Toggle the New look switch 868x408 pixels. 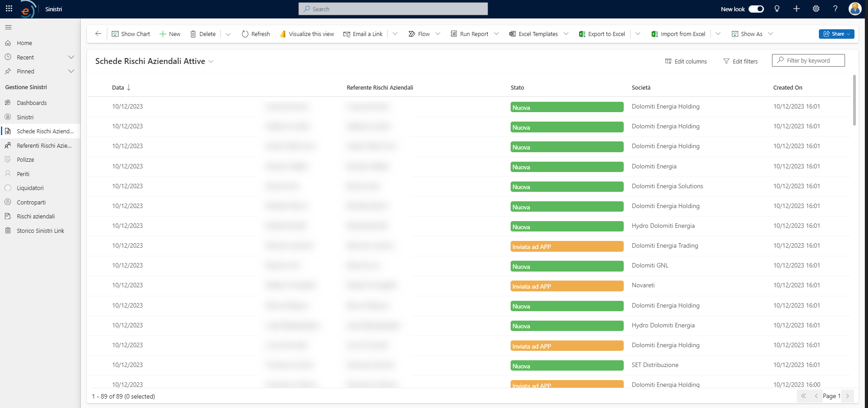(x=756, y=9)
